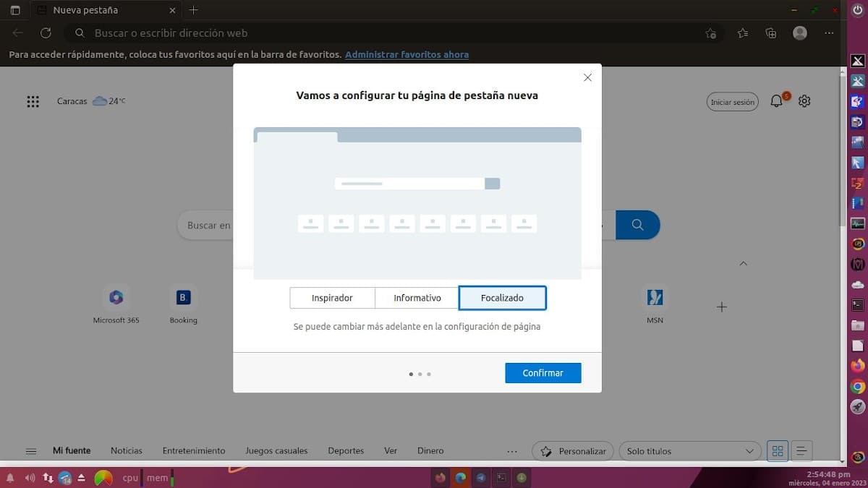Open the notifications bell with the red badge

coord(776,101)
